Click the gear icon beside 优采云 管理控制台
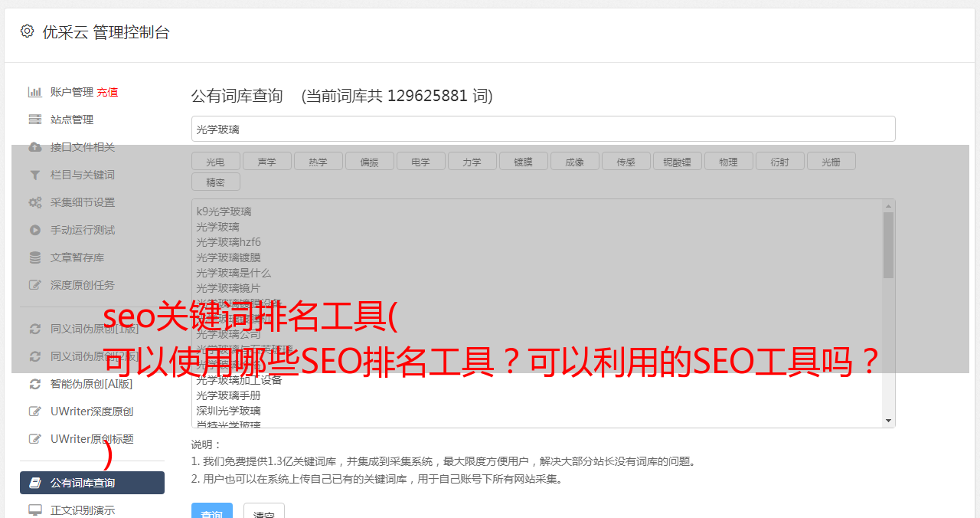 click(28, 31)
